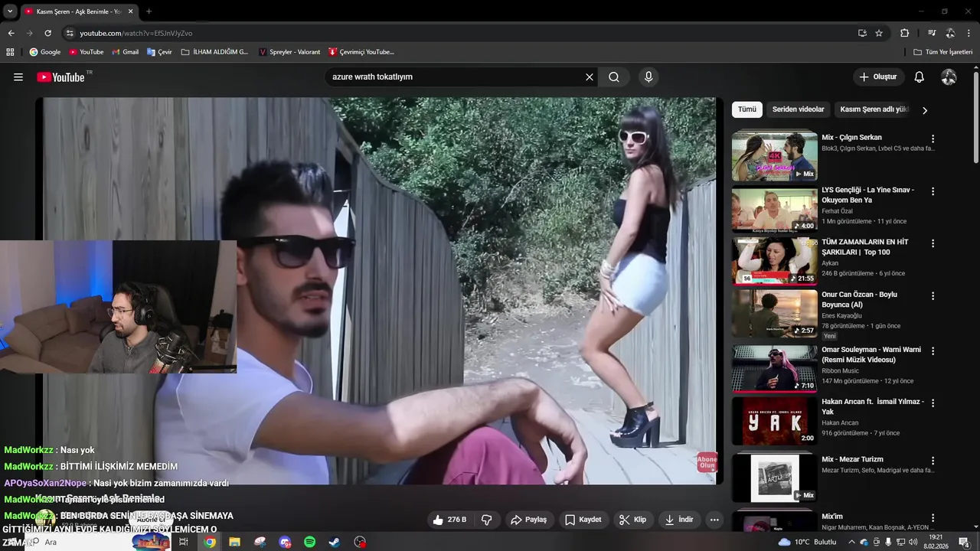This screenshot has width=980, height=551.
Task: Show more filter chips with the right chevron
Action: 925,110
